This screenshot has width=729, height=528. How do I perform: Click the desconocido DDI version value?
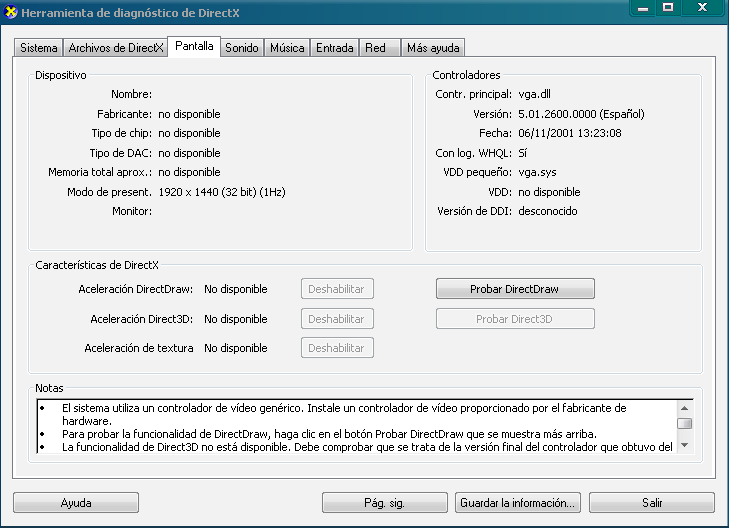tap(548, 211)
